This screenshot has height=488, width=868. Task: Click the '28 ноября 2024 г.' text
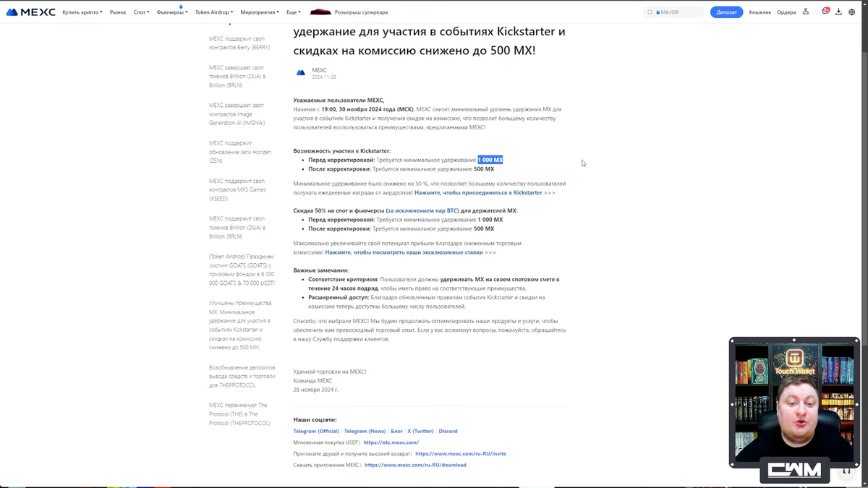click(316, 390)
